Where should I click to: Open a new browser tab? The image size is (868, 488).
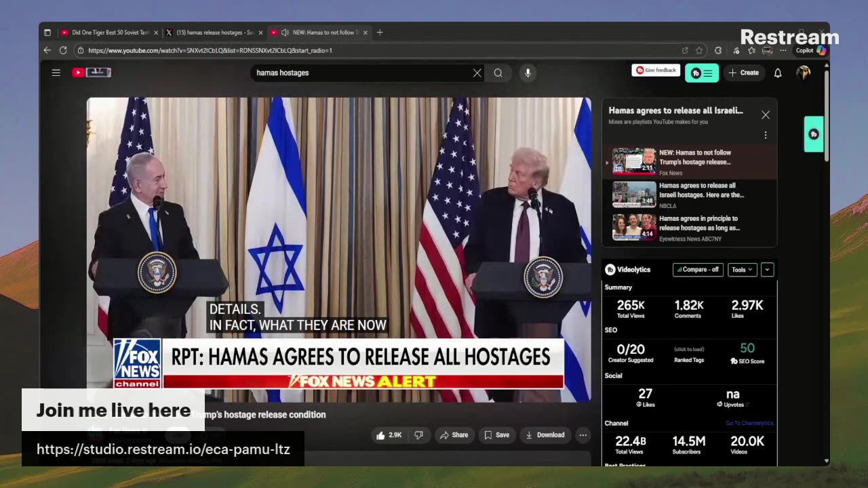click(380, 33)
